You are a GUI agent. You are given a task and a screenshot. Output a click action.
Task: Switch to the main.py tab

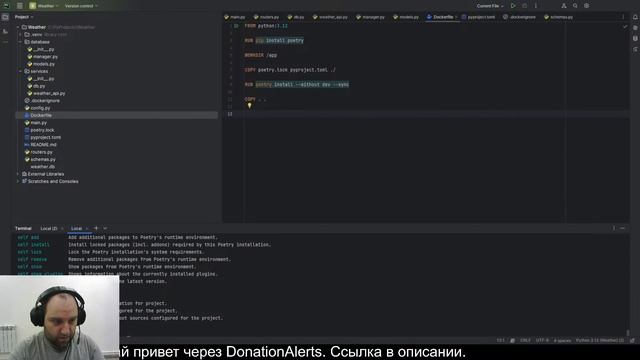click(235, 17)
